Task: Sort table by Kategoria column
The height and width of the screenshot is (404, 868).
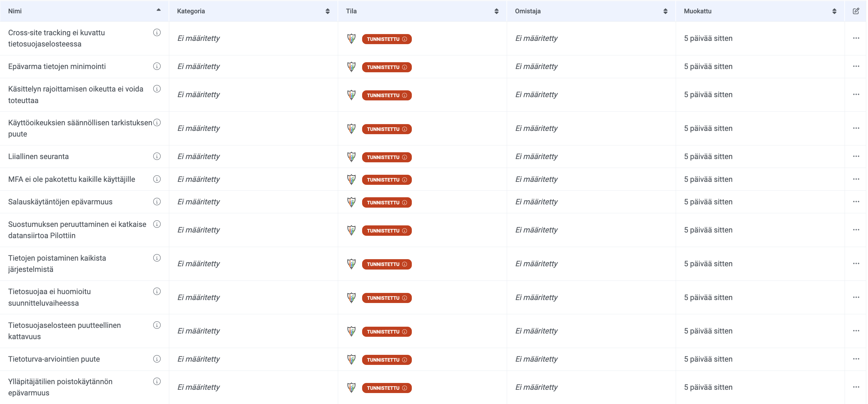Action: coord(327,11)
